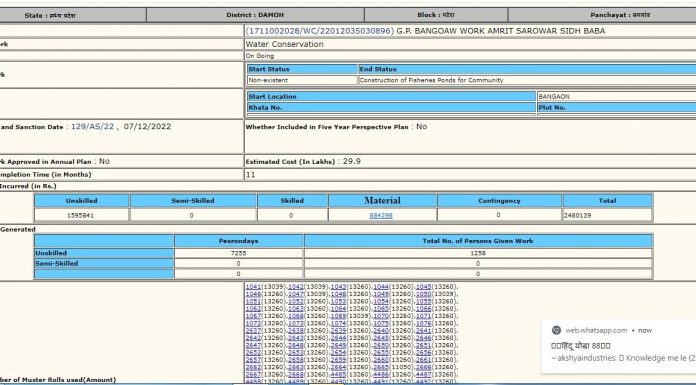
Task: Open muster roll 1042 link
Action: 296,287
